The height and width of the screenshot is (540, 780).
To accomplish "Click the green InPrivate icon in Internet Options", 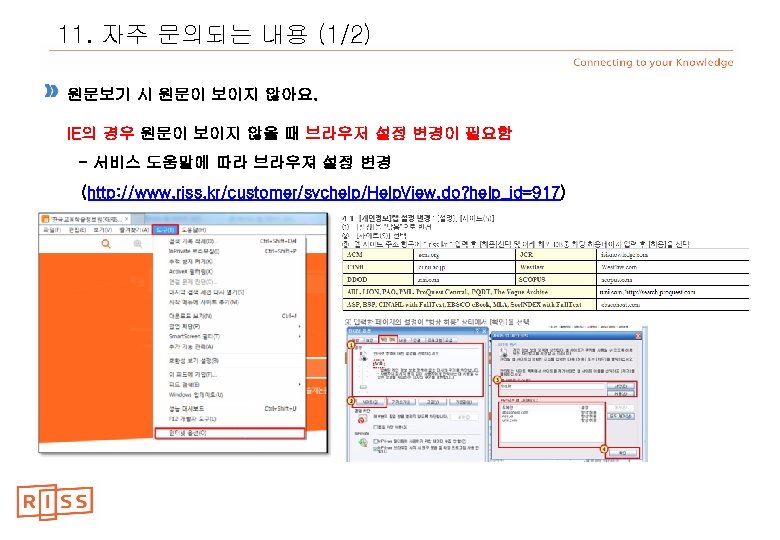I will pyautogui.click(x=363, y=442).
